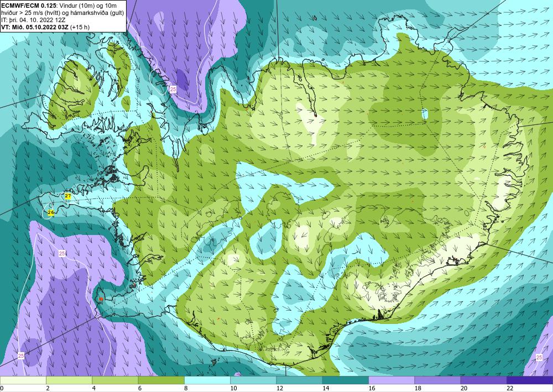Click the valid time "VT: Mið. 05.10.2022 03Z (+15 h)"
Viewport: 553px width, 392px height.
45,27
